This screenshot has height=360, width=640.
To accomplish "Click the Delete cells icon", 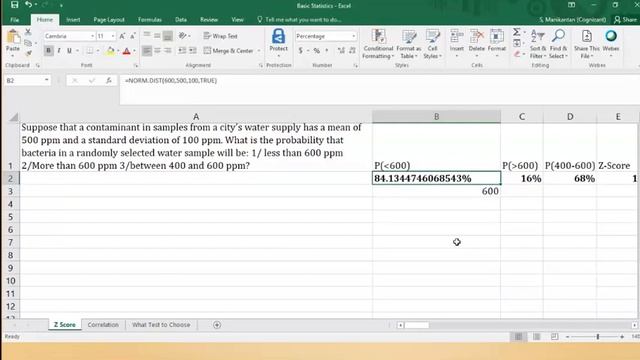I will point(476,36).
